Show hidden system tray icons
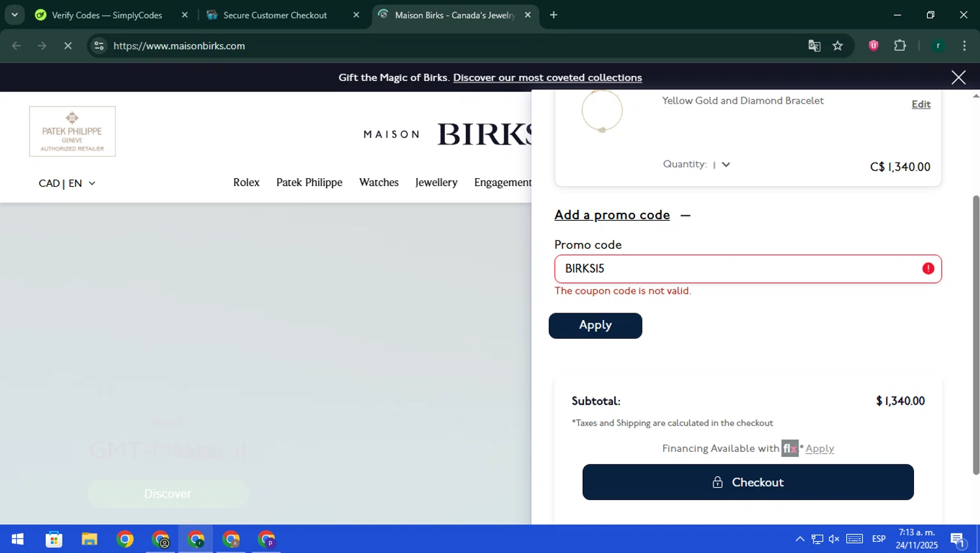Image resolution: width=980 pixels, height=553 pixels. click(800, 539)
